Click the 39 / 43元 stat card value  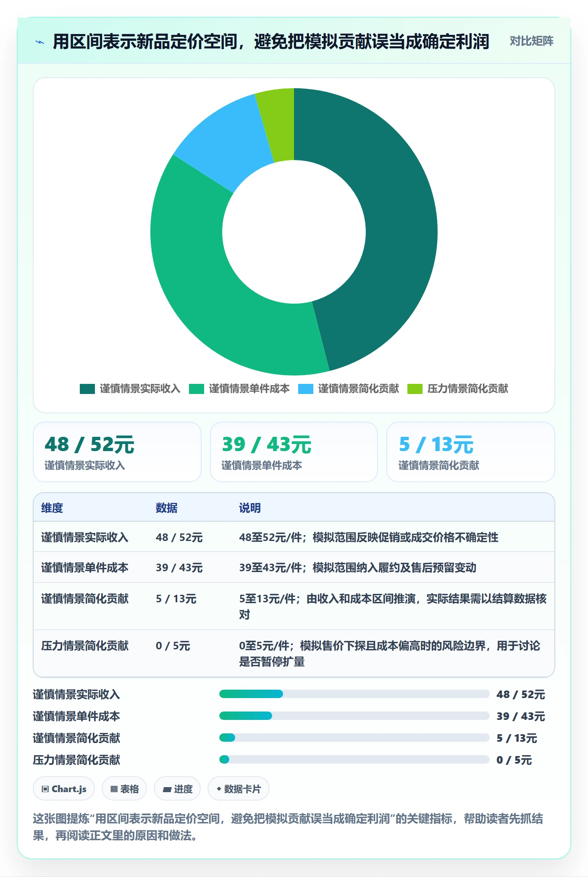(x=267, y=444)
